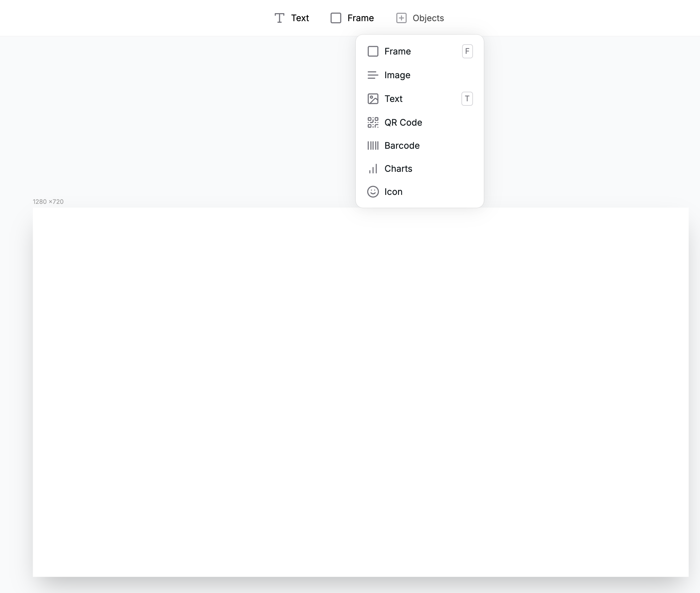
Task: Click the smiley Icon entry's icon
Action: click(x=373, y=192)
